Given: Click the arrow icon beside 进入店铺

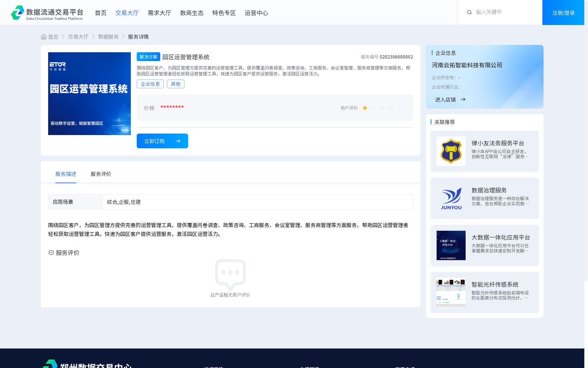Looking at the screenshot, I should [463, 99].
